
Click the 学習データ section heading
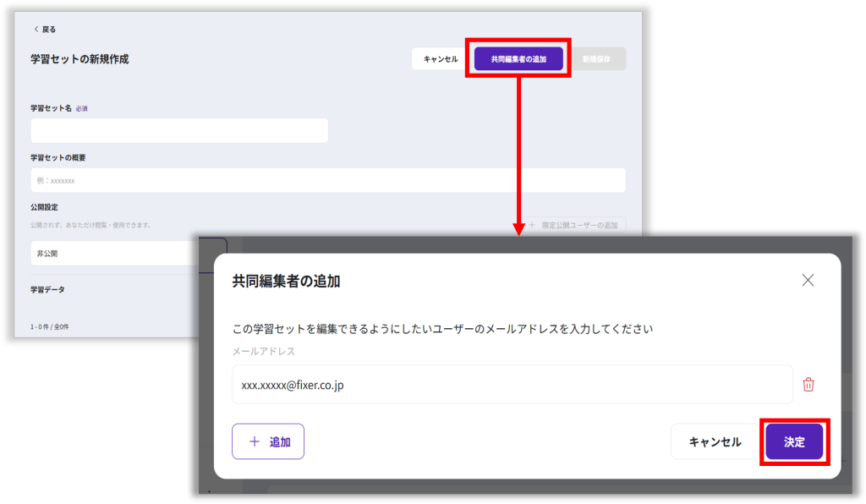pos(47,289)
